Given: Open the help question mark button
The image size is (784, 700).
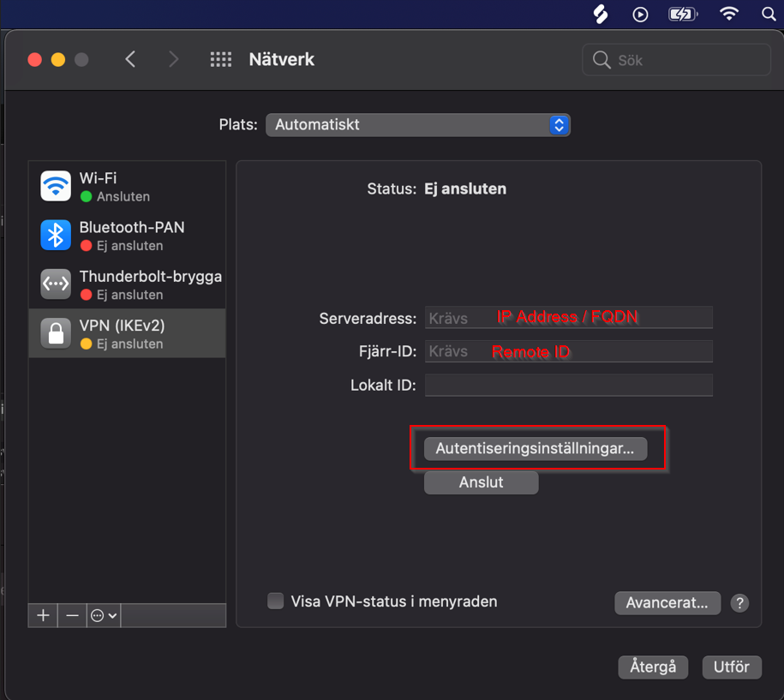Looking at the screenshot, I should tap(739, 603).
